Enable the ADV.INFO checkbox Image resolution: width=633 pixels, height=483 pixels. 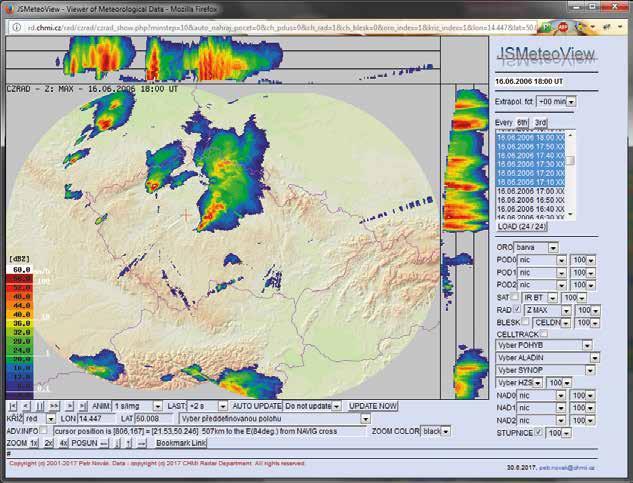click(x=44, y=430)
